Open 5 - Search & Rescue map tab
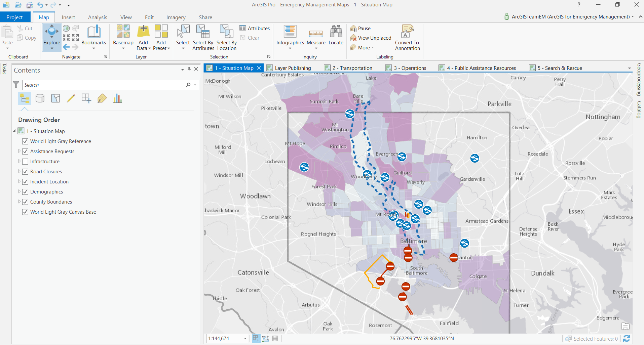The height and width of the screenshot is (345, 644). pyautogui.click(x=556, y=68)
